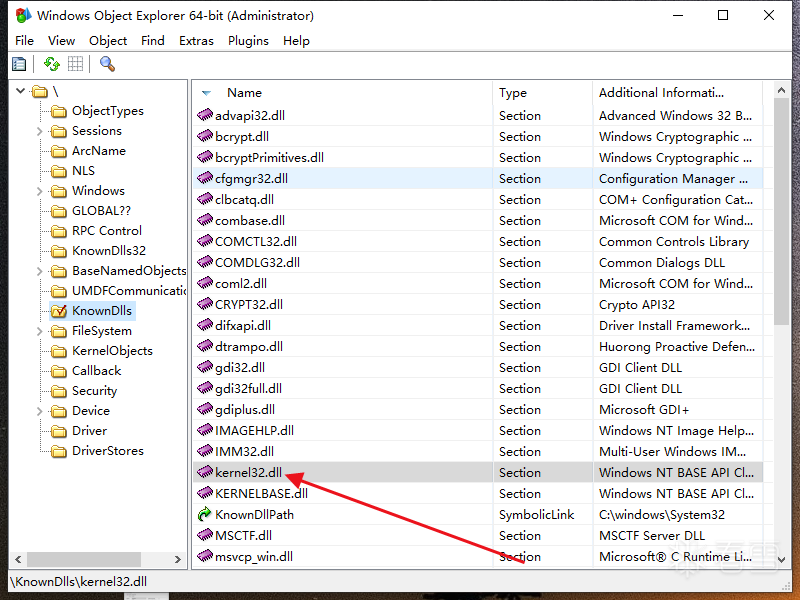This screenshot has height=600, width=800.
Task: Select the KernelObjects folder in tree
Action: (x=112, y=351)
